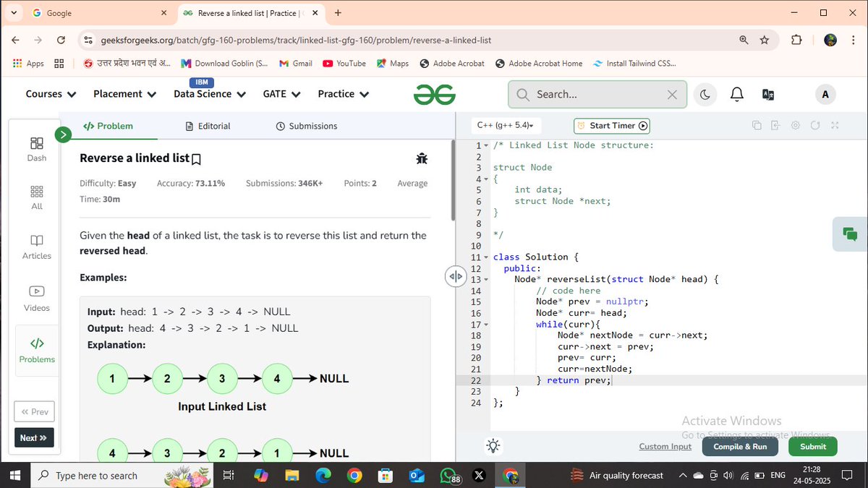This screenshot has height=488, width=868.
Task: Click the reset code icon
Action: (814, 125)
